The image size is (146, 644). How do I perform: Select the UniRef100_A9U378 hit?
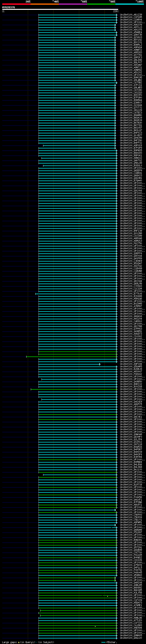131,25
